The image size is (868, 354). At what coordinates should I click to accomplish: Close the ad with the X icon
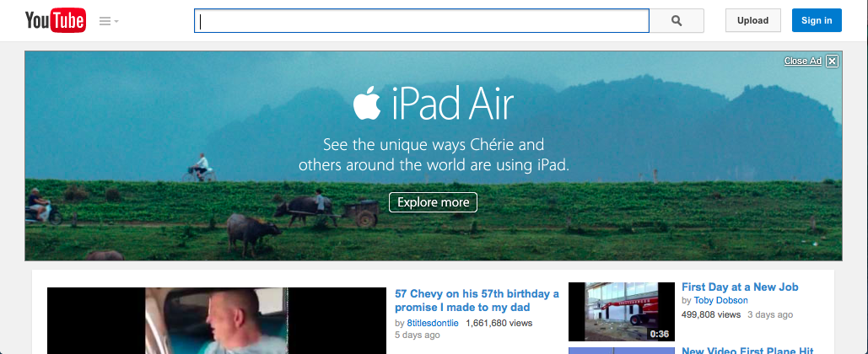[x=832, y=61]
